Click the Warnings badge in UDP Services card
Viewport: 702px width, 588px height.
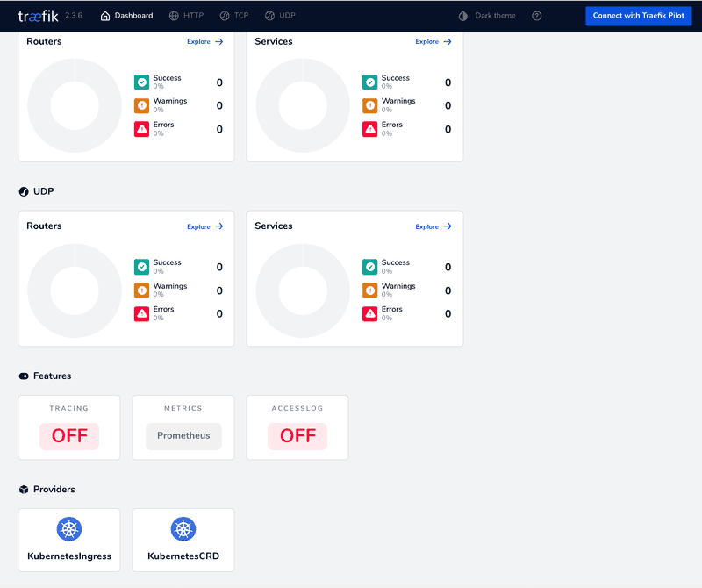pos(369,290)
